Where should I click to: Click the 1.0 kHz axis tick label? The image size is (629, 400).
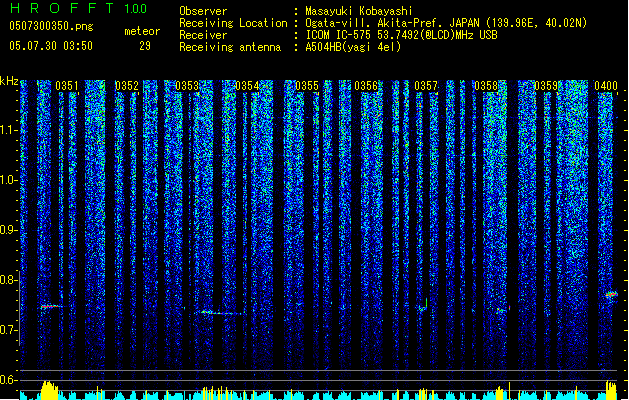(8, 180)
